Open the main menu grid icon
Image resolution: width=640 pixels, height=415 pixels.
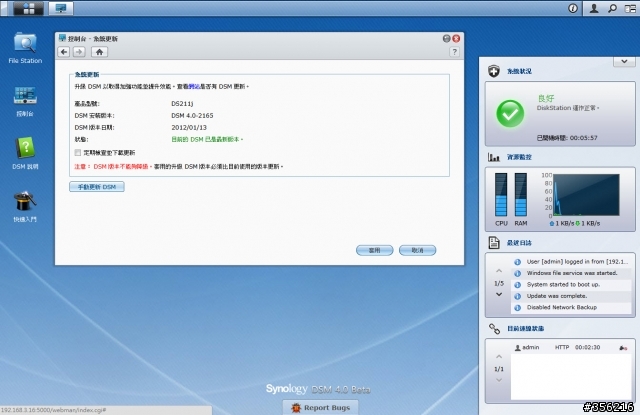pos(29,8)
